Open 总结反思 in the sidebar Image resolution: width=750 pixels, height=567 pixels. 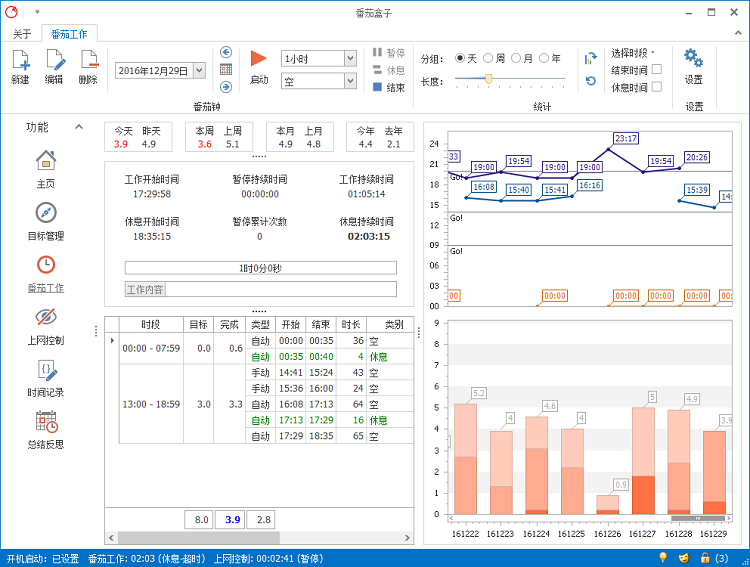[x=46, y=430]
